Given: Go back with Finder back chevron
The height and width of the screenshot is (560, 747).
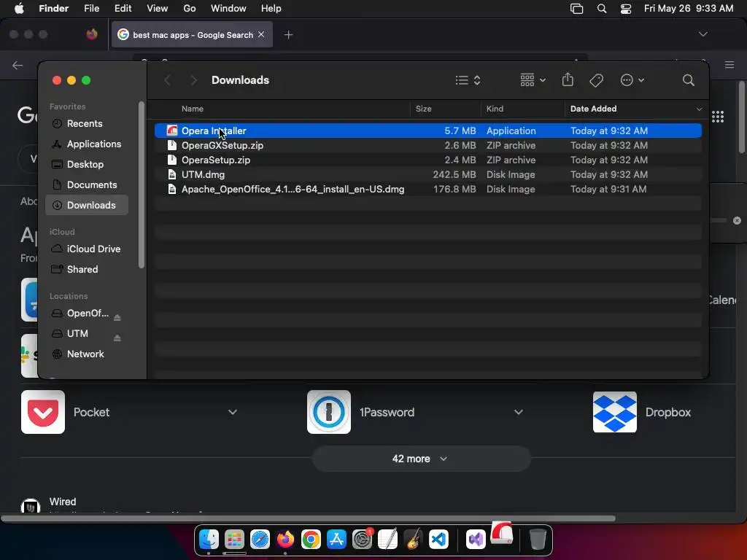Looking at the screenshot, I should (x=167, y=80).
